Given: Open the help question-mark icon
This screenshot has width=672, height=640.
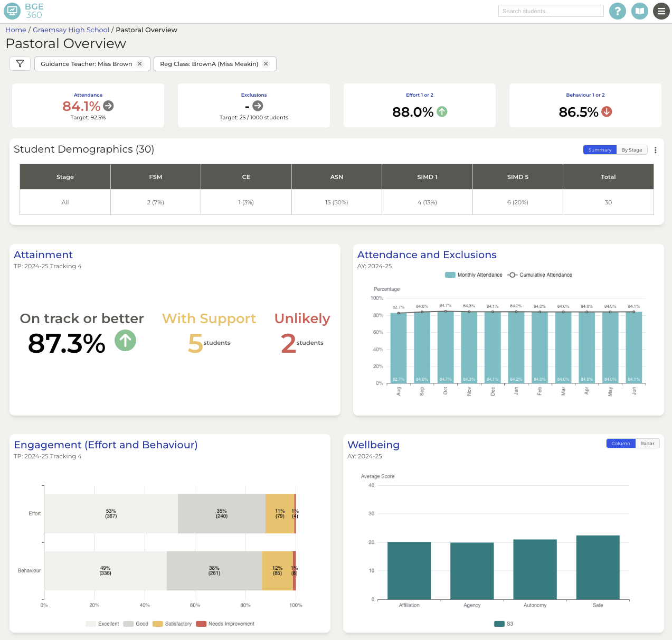Looking at the screenshot, I should coord(618,11).
